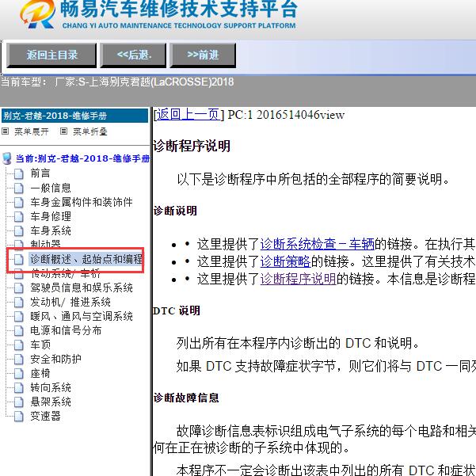Click the 返回主目录 button
476x476 pixels.
tap(51, 55)
